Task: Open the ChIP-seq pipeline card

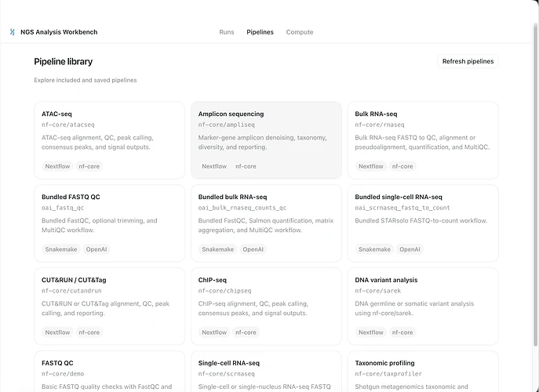Action: pyautogui.click(x=266, y=306)
